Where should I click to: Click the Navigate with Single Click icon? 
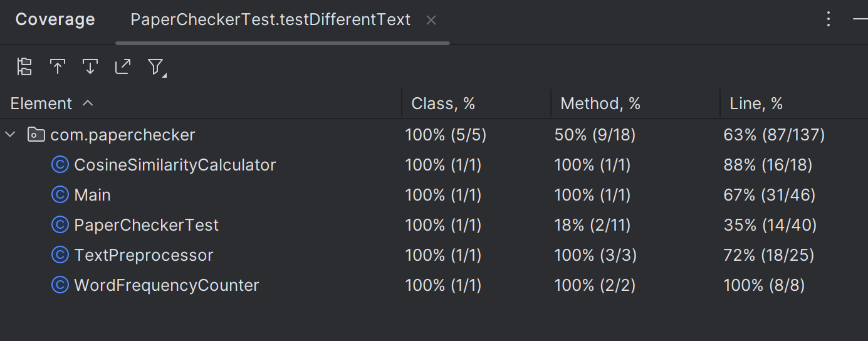tap(58, 67)
